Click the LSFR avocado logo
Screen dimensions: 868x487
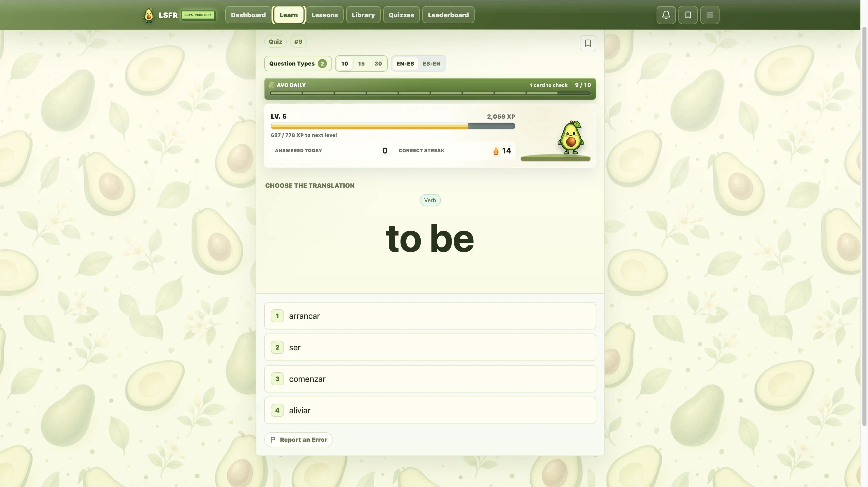[x=148, y=15]
